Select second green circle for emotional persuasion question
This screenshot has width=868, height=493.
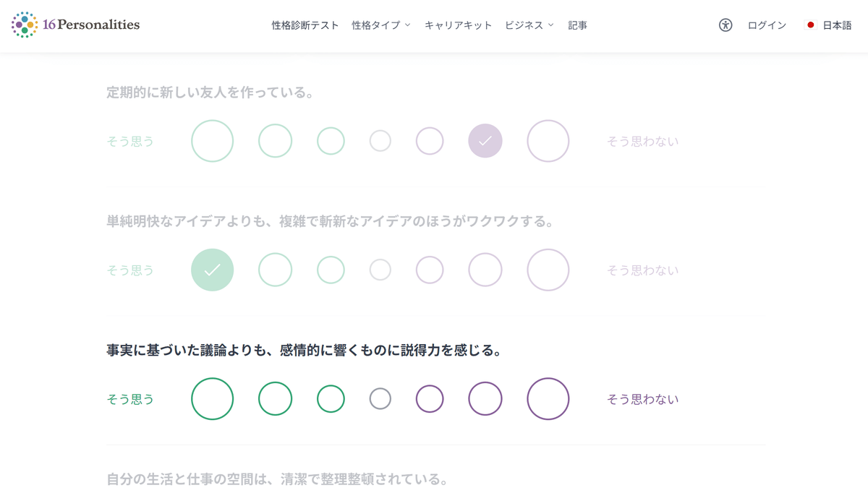pos(275,399)
